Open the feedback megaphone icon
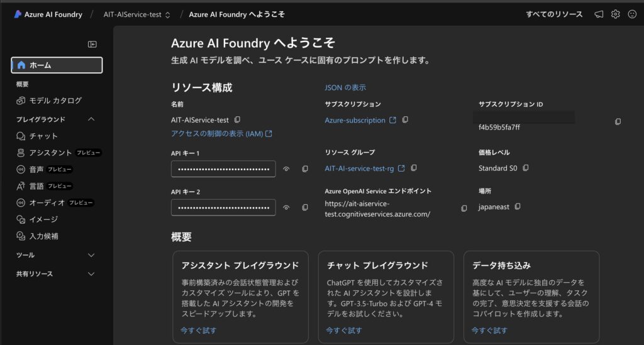The height and width of the screenshot is (345, 644). coord(599,14)
